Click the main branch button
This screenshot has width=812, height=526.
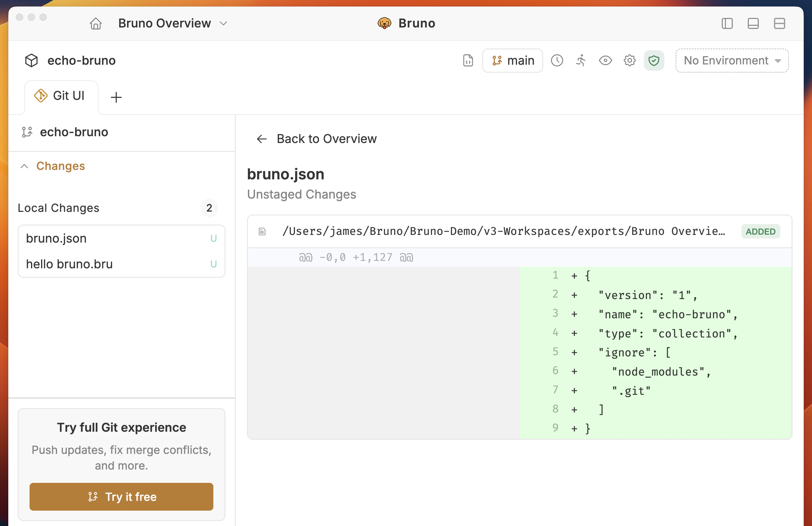click(x=512, y=60)
